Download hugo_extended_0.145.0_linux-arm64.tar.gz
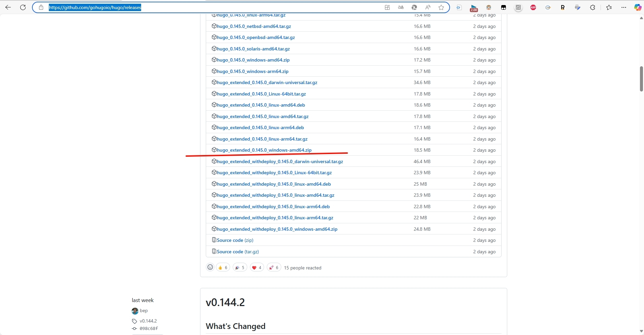This screenshot has height=335, width=644. pyautogui.click(x=262, y=139)
